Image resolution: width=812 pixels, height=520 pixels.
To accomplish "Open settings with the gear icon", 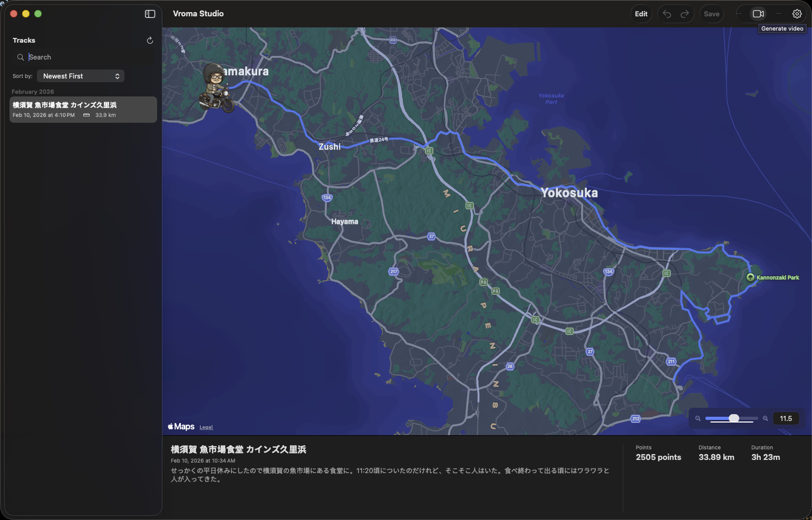I will [797, 14].
